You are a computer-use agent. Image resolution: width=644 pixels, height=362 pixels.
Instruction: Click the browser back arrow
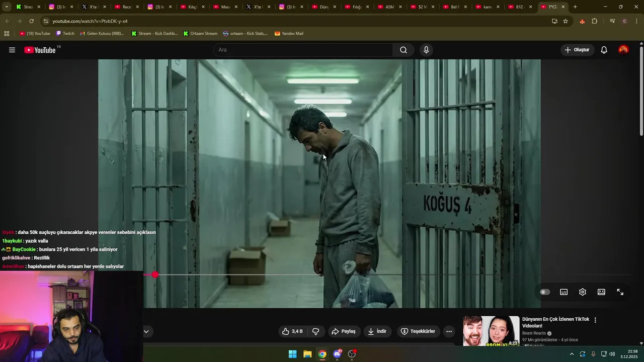7,21
